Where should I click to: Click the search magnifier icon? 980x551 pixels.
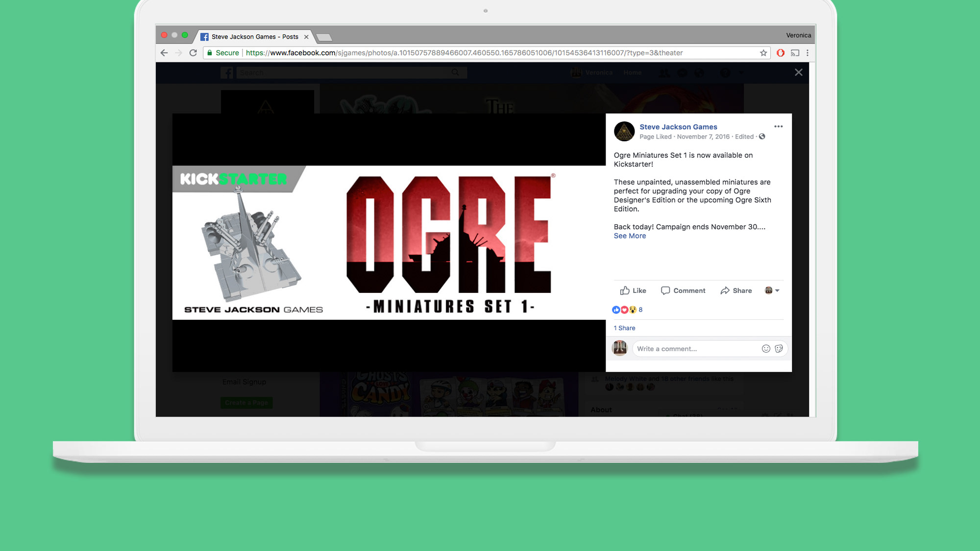(455, 72)
